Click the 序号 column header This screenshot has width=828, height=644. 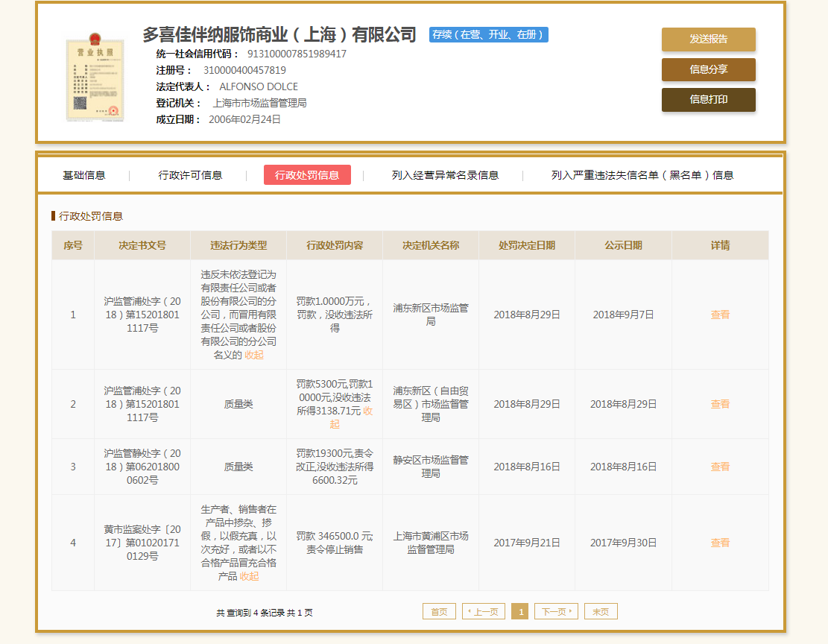(73, 246)
